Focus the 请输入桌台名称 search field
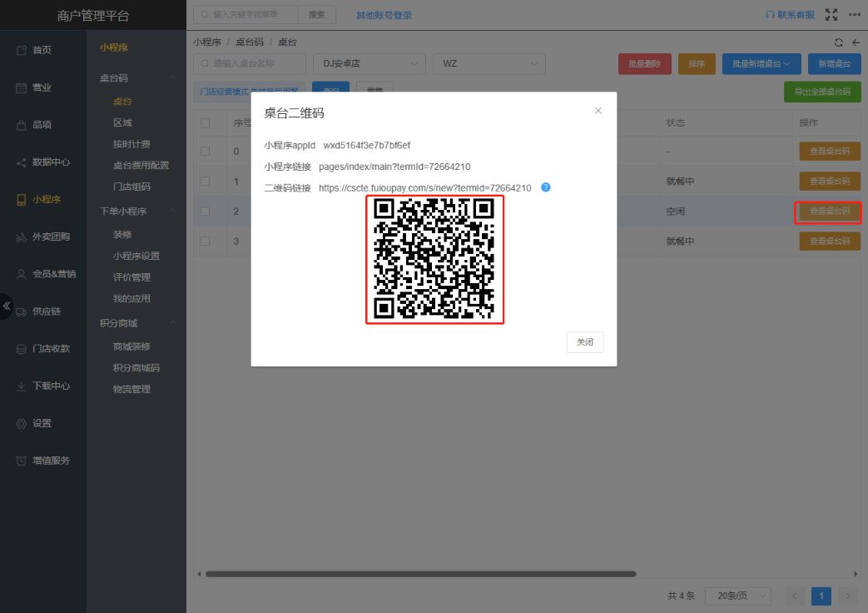 (250, 64)
